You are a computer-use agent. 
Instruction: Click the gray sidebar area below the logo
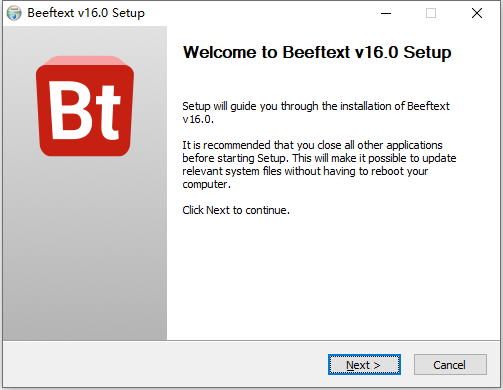tap(85, 248)
